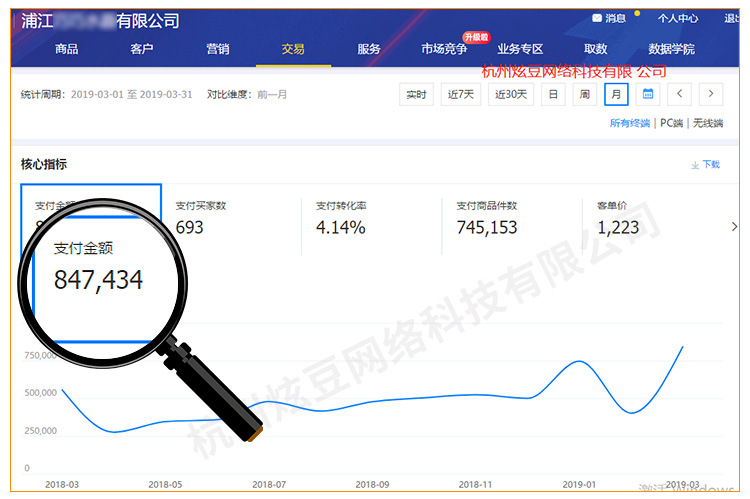Open the 商品 menu
750x499 pixels.
pos(66,49)
